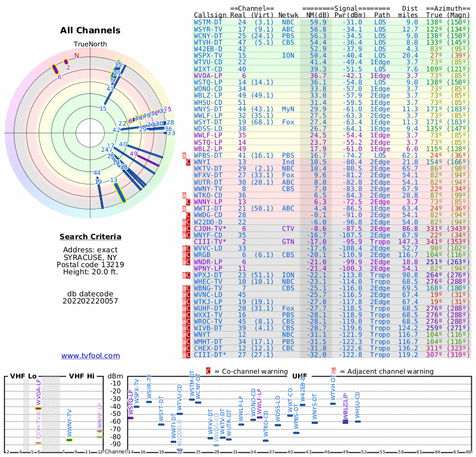This screenshot has width=476, height=457.
Task: Click the 147.3 distance value for CIII-TV*
Action: [408, 242]
